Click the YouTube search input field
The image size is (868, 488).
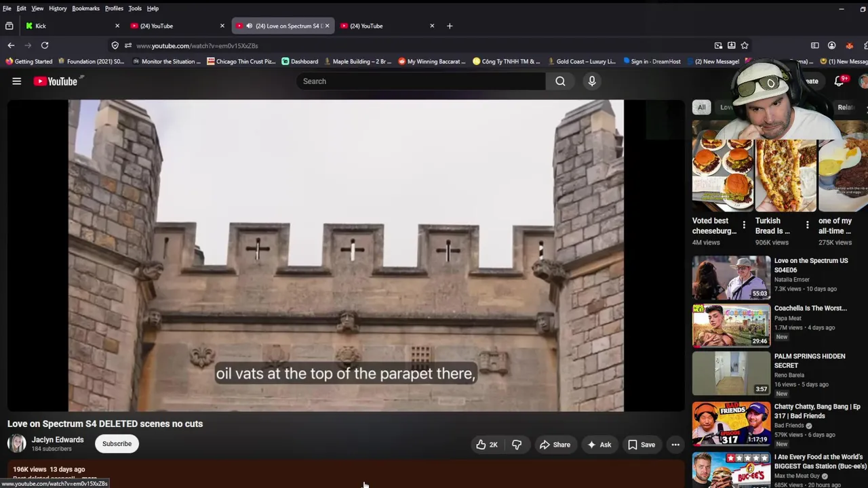420,81
